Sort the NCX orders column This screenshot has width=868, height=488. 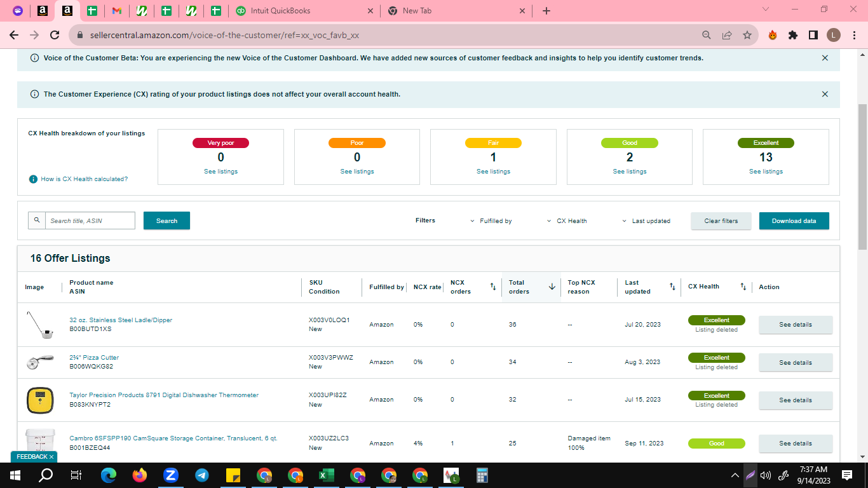493,287
